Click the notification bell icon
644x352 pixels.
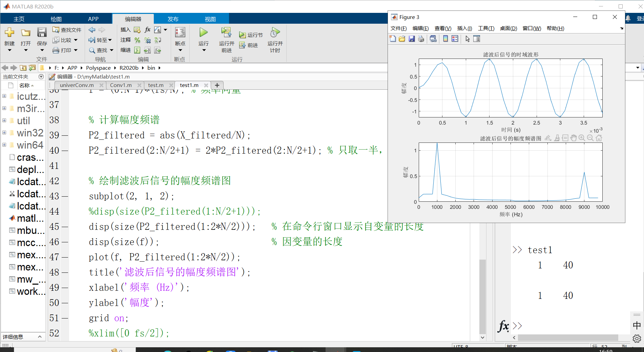pos(628,18)
